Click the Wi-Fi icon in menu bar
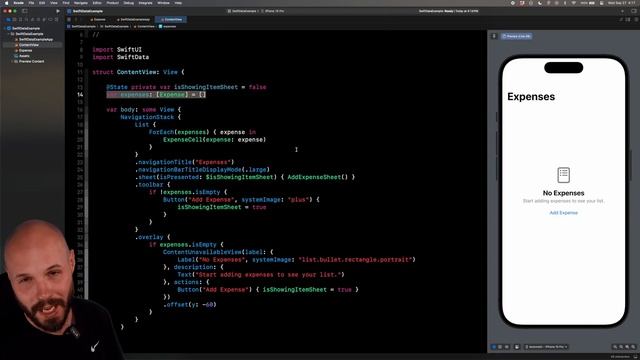Viewport: 640px width, 360px height. click(x=573, y=3)
